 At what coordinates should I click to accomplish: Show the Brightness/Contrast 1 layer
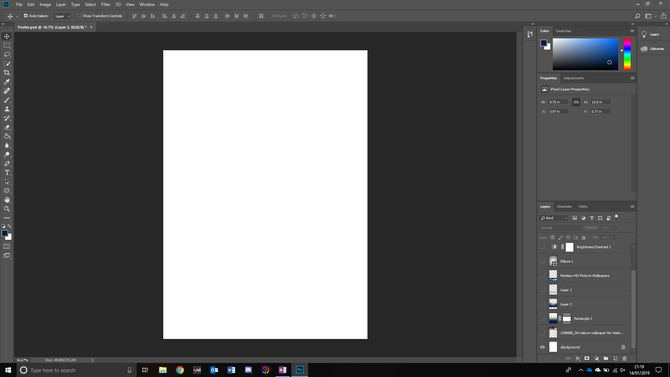(543, 247)
